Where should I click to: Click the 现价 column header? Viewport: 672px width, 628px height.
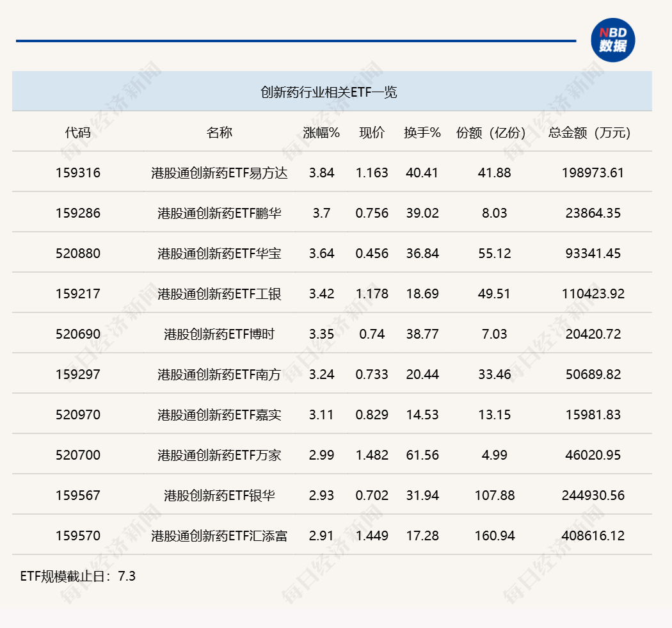372,133
